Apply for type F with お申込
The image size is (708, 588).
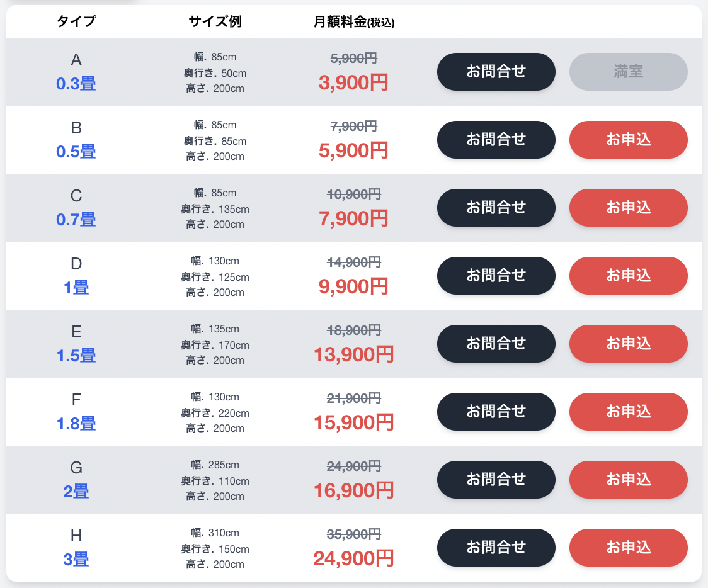629,412
